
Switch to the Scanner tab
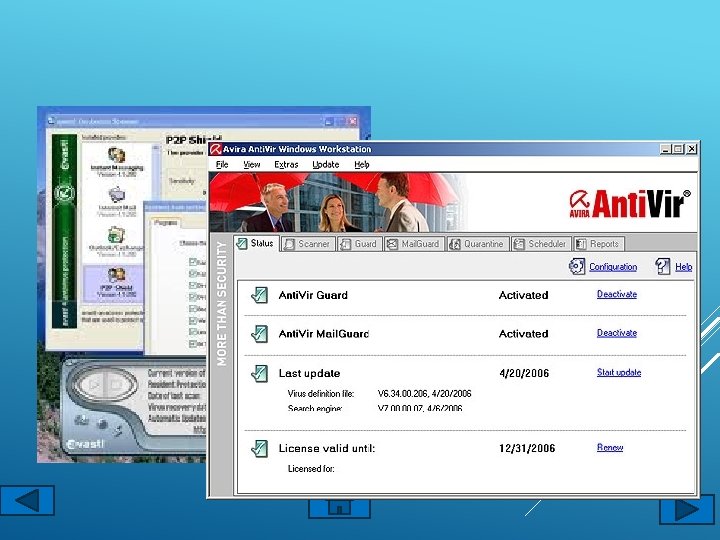[x=308, y=244]
